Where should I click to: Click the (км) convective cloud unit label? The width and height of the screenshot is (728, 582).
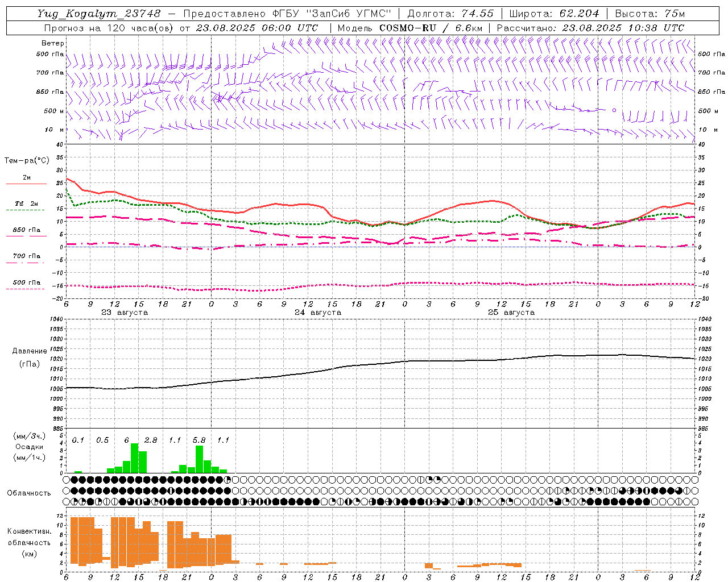[x=30, y=554]
